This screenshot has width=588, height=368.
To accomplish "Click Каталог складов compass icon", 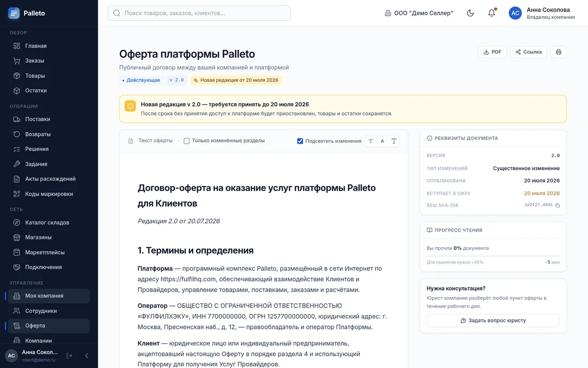I will 17,223.
